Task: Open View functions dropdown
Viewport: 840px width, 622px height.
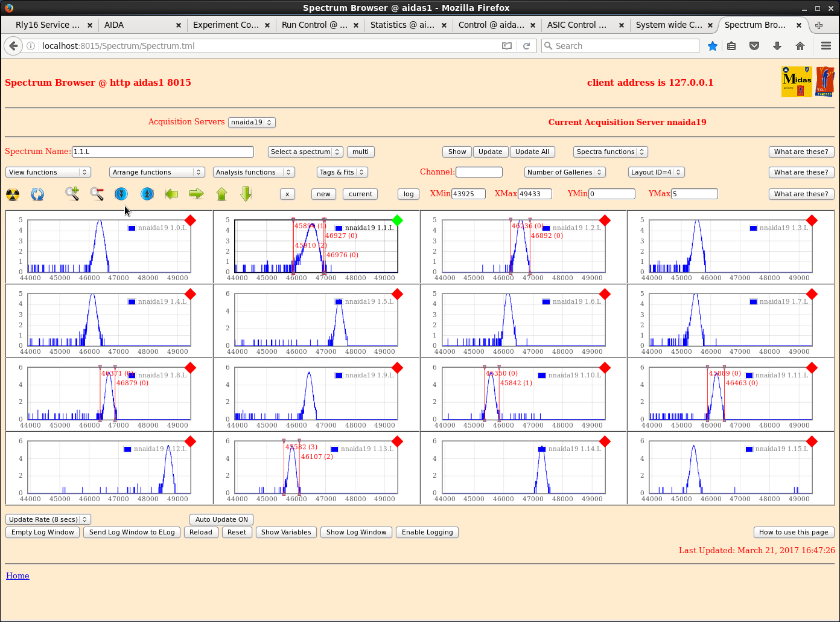Action: 48,172
